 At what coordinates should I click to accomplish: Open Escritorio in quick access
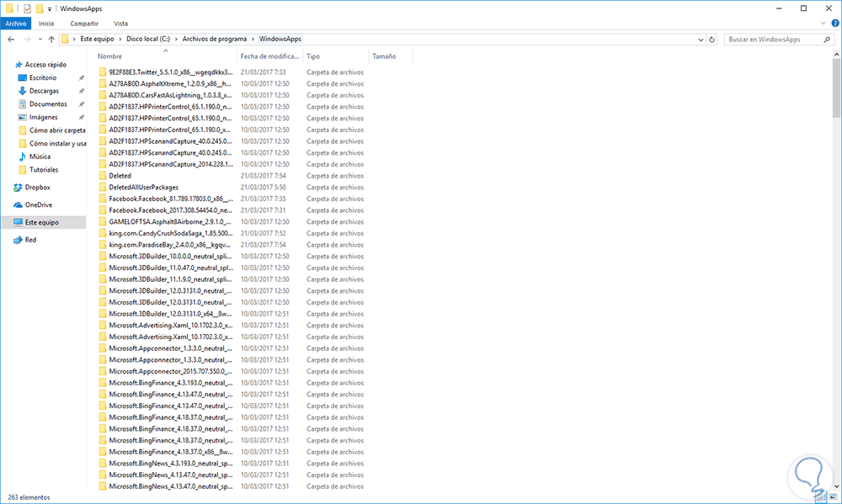tap(42, 77)
